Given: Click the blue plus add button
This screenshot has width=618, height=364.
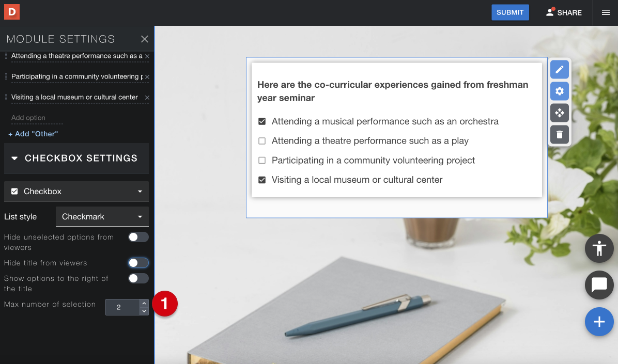Looking at the screenshot, I should [x=599, y=322].
